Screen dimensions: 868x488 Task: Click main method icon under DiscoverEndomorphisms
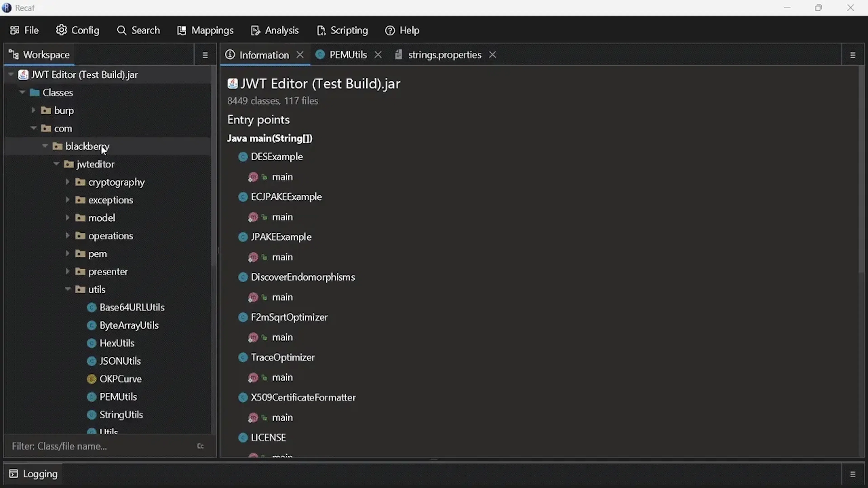(253, 297)
